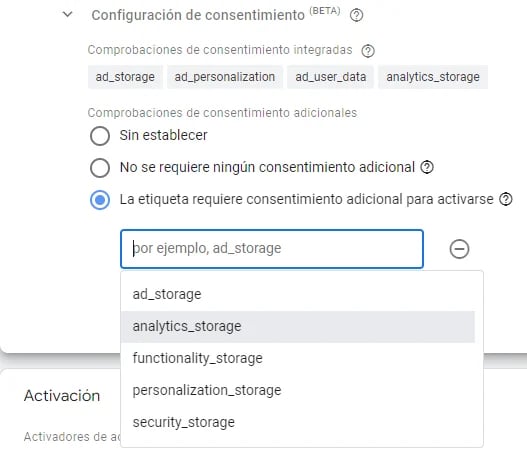Screen dimensions: 527x454
Task: Open the Activación section heading
Action: coord(62,396)
